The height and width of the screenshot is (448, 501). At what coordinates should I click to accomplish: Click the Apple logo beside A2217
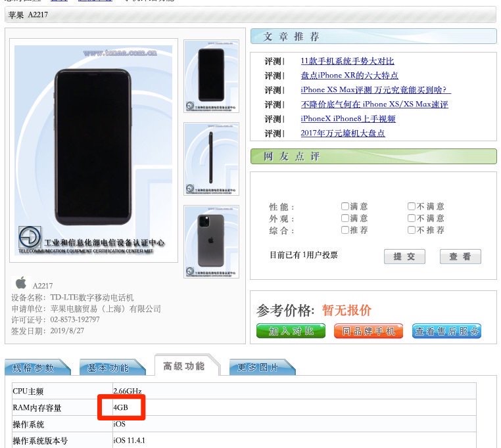(21, 283)
